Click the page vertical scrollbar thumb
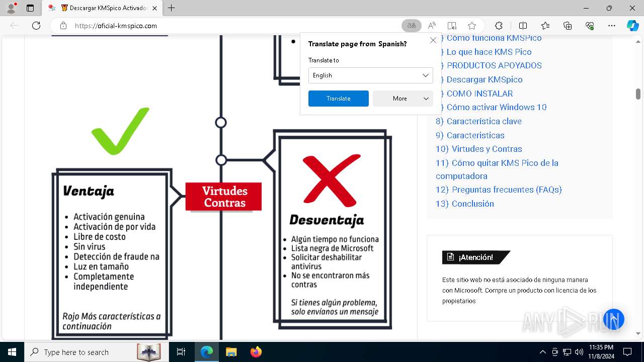 638,94
